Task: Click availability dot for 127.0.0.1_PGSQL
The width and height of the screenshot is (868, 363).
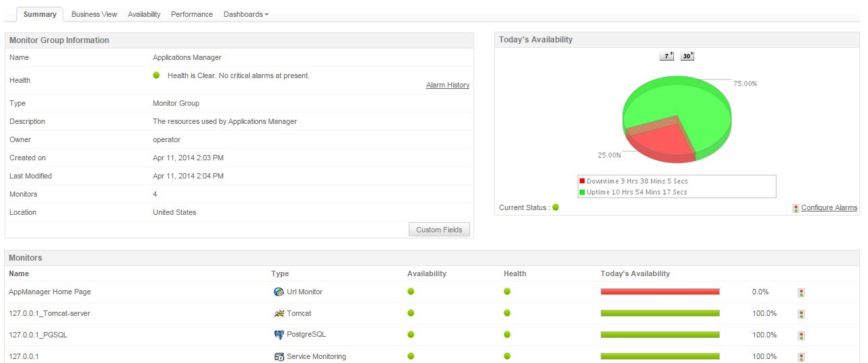Action: pyautogui.click(x=411, y=335)
